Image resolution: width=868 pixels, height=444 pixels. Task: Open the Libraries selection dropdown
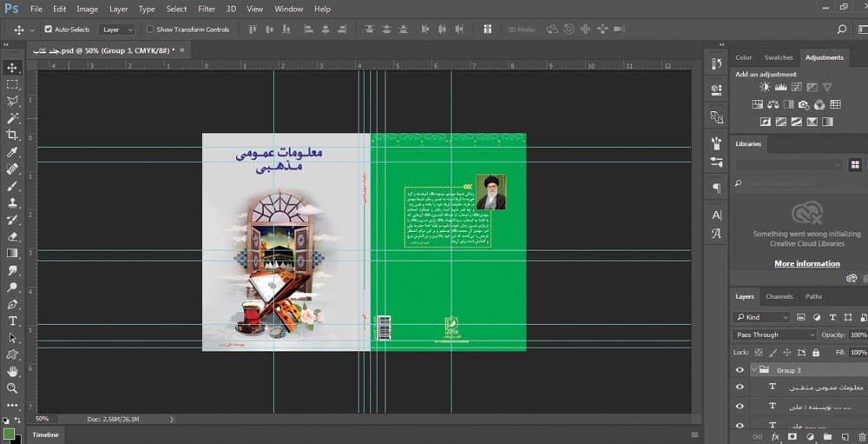click(x=789, y=164)
